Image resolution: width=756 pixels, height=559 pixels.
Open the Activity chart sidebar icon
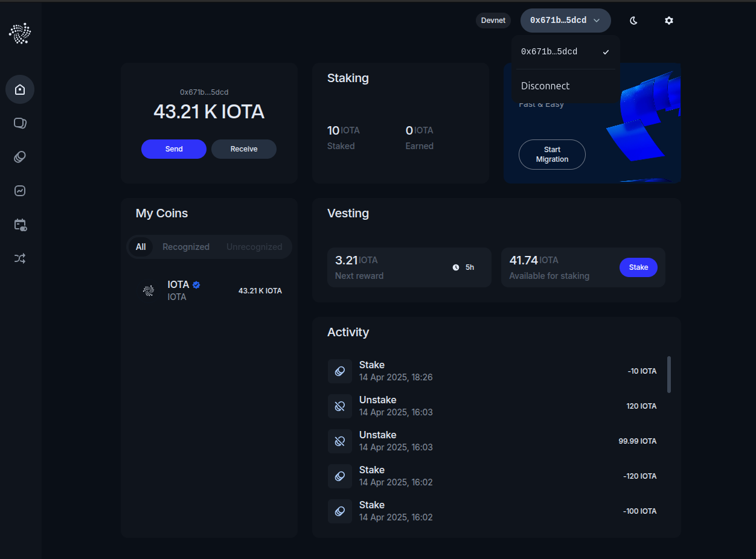pos(20,191)
